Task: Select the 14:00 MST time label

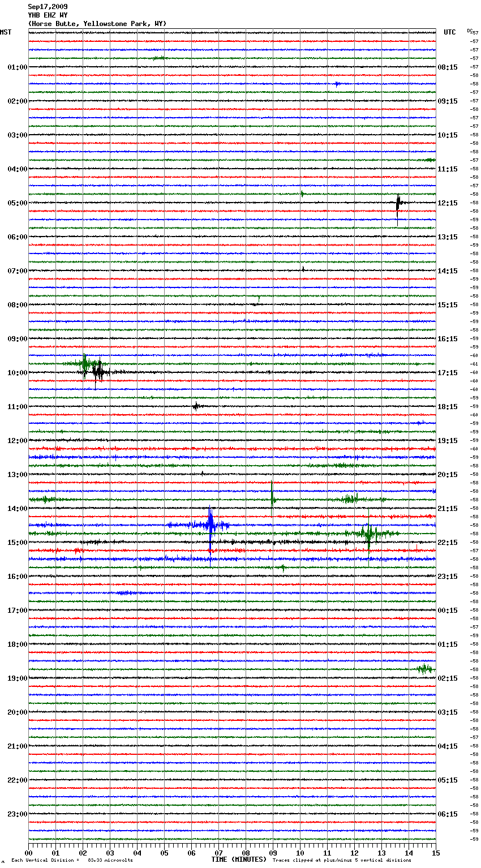Action: pyautogui.click(x=18, y=509)
